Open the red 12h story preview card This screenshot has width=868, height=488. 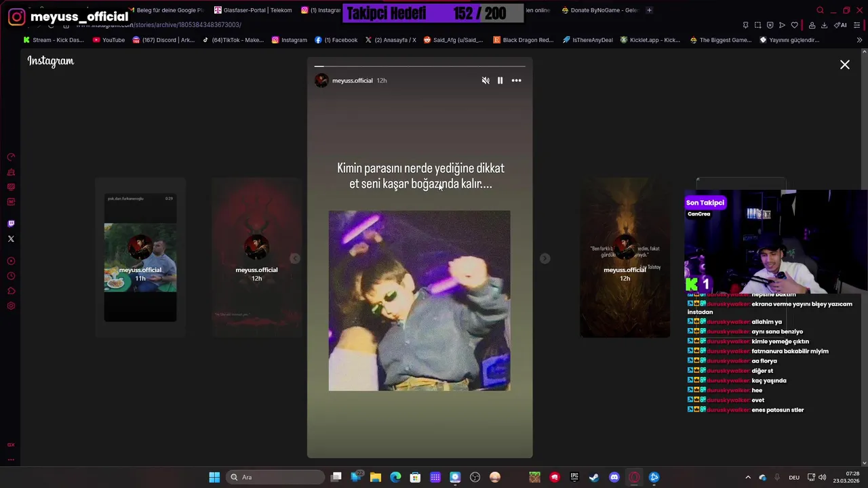pyautogui.click(x=256, y=258)
